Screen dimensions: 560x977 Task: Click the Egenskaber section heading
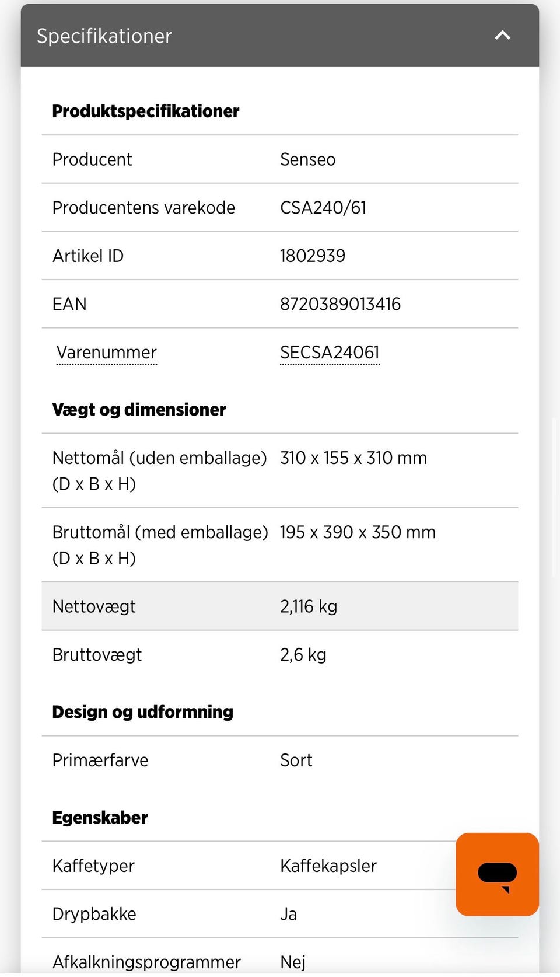pyautogui.click(x=100, y=818)
